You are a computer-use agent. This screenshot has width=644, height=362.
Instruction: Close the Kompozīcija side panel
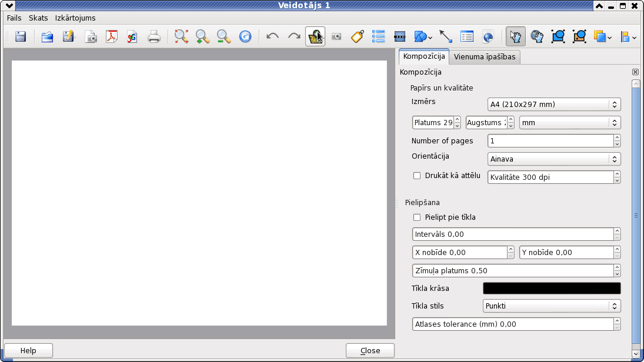click(x=635, y=72)
